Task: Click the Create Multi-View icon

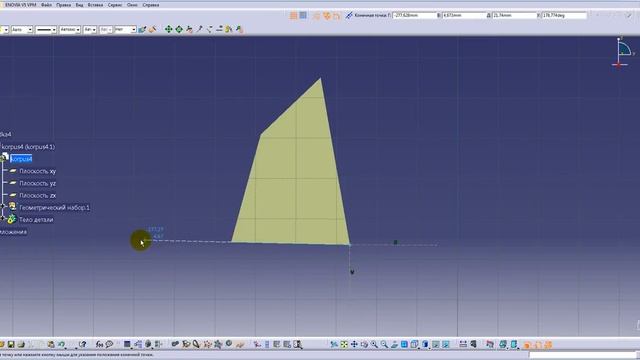Action: pos(404,344)
